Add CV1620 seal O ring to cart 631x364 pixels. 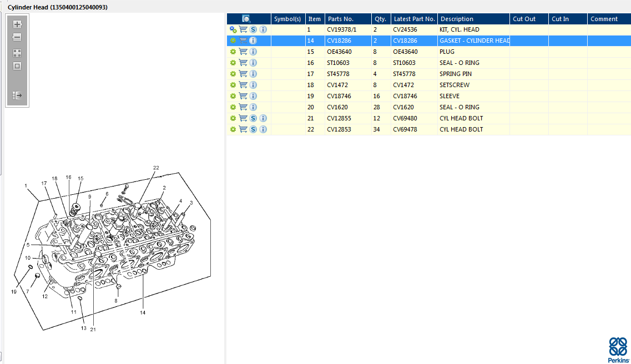click(243, 107)
